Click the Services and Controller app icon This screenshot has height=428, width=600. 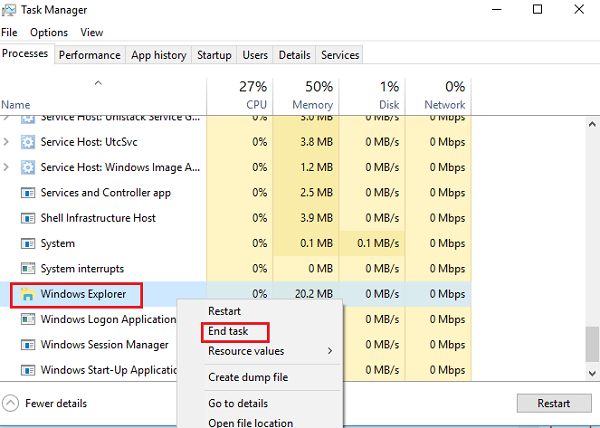[28, 193]
